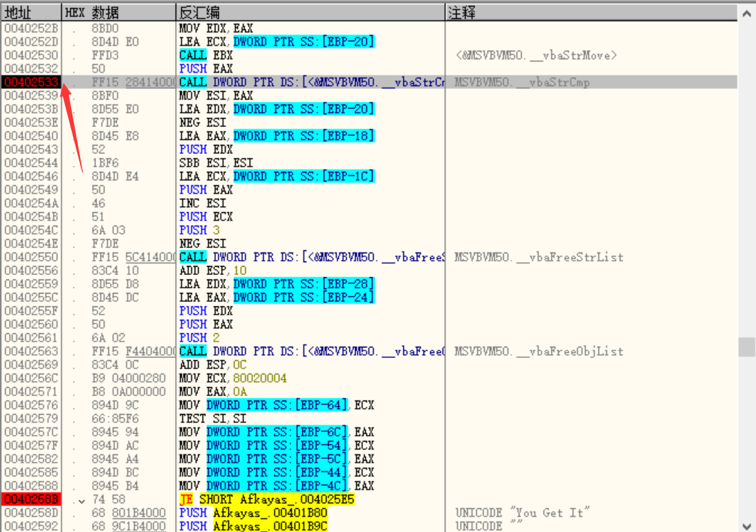
Task: Click JE SHORT Afkayas_.004025E5 instruction
Action: tap(267, 499)
